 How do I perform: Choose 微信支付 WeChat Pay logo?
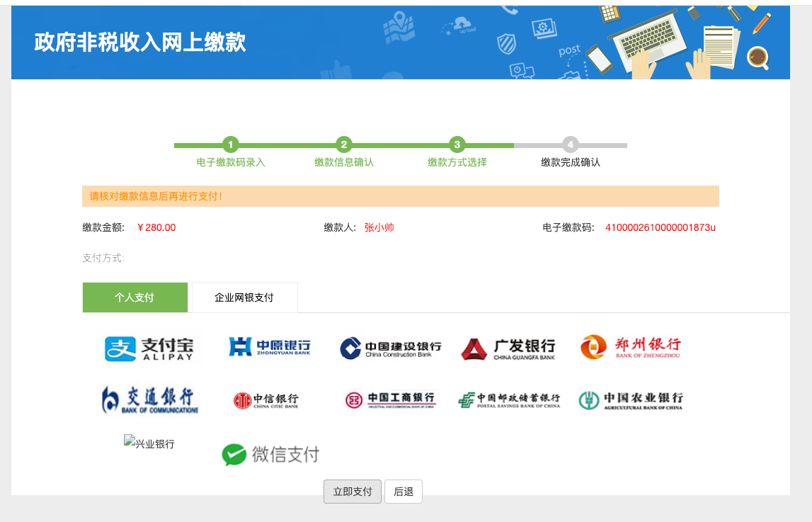[x=270, y=455]
